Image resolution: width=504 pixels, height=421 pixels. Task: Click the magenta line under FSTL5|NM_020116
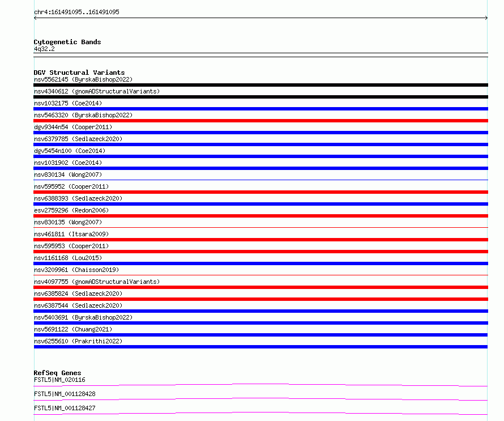[260, 385]
